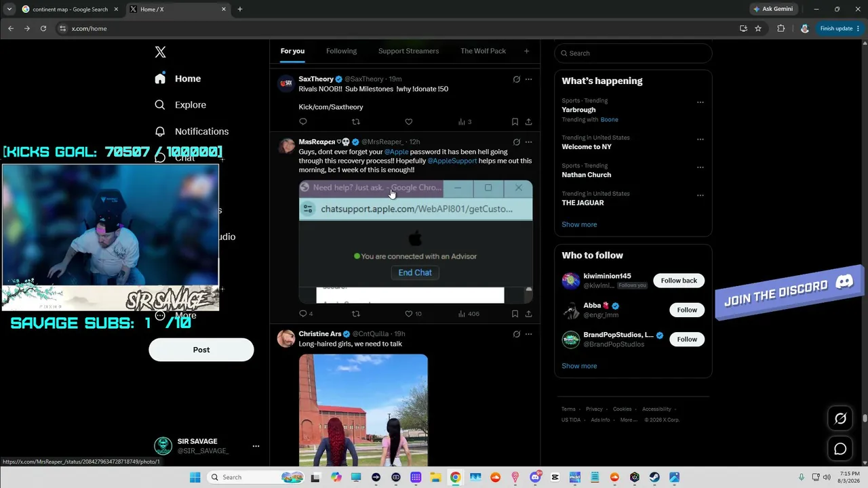Bookmark this page with the star icon
This screenshot has width=868, height=488.
click(758, 28)
